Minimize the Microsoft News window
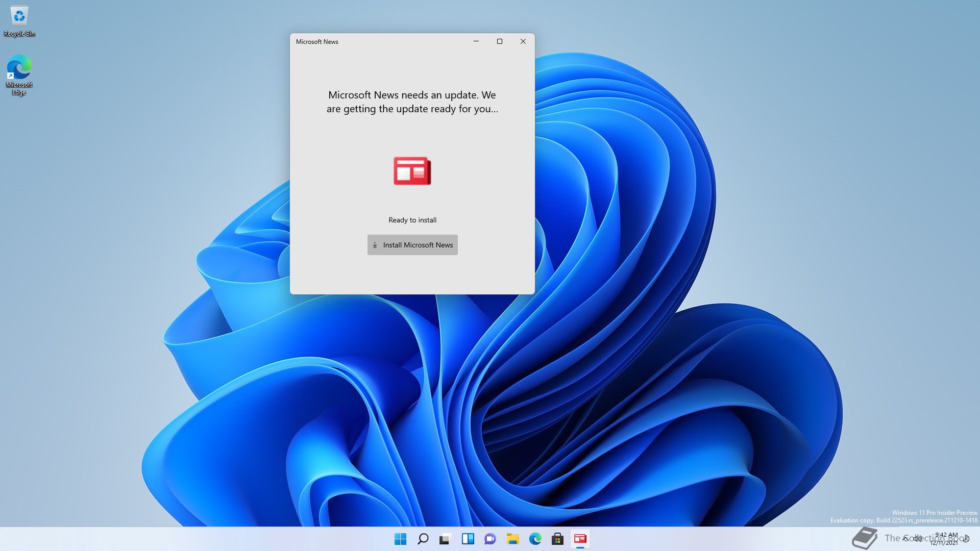Screen dimensions: 980x551 pos(476,41)
